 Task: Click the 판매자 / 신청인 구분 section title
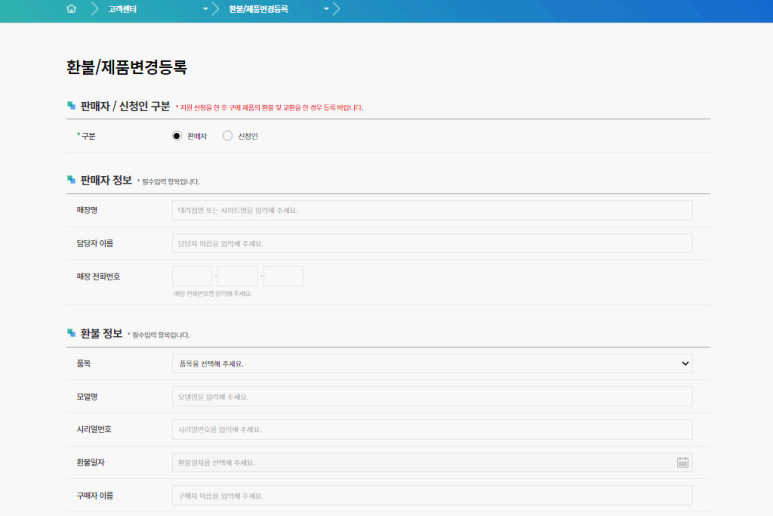[125, 106]
